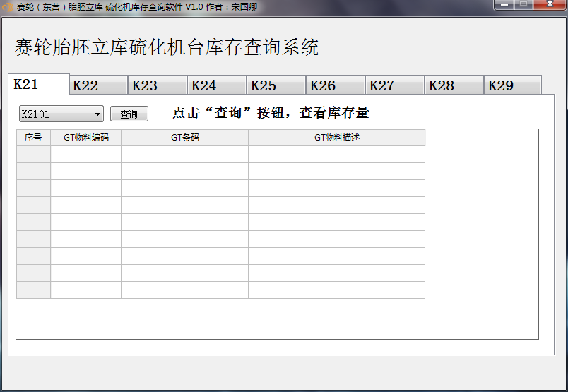568x392 pixels.
Task: Switch to the K22 tab
Action: coord(98,85)
